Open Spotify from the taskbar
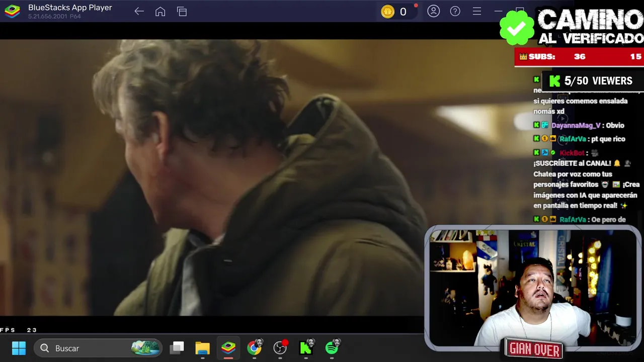 click(332, 347)
